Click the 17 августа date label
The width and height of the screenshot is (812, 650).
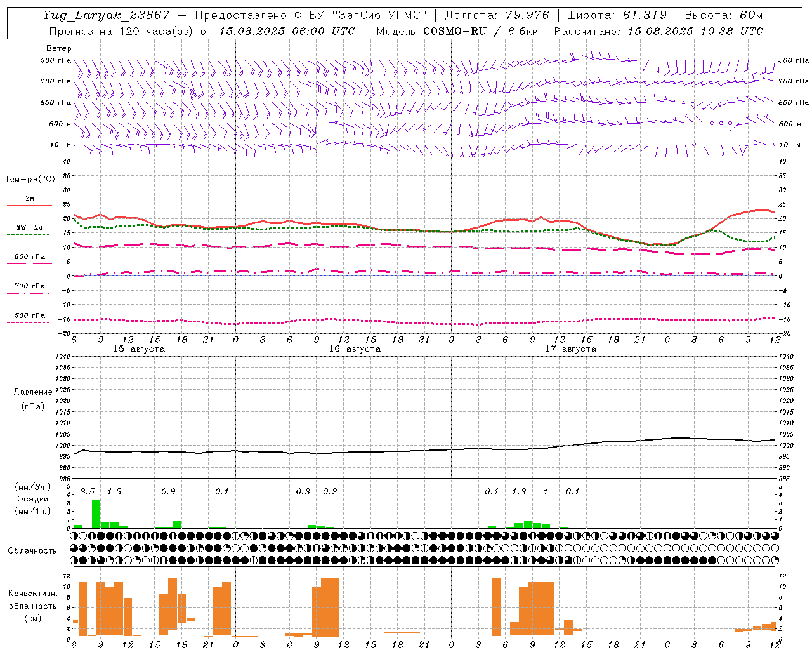click(570, 349)
